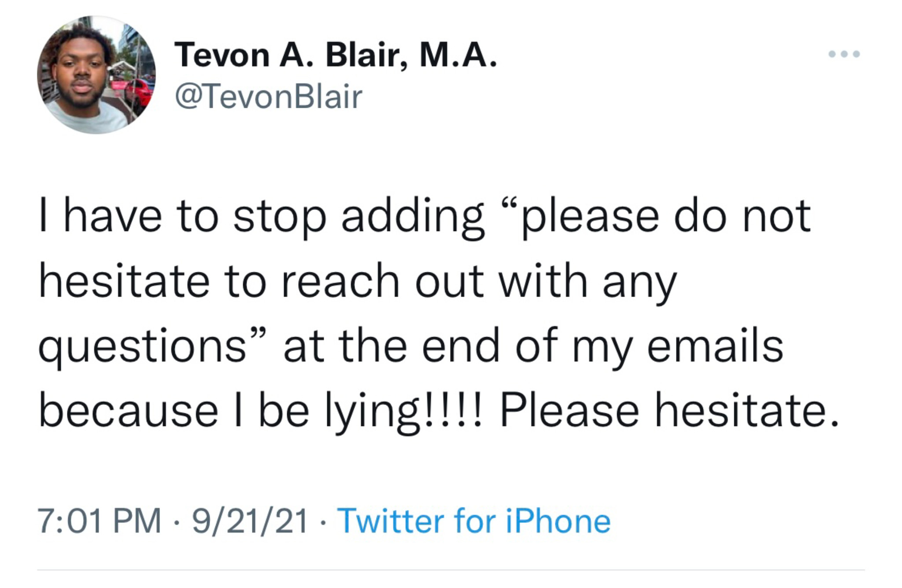
Task: Click the word "emails" in tweet text
Action: click(715, 346)
